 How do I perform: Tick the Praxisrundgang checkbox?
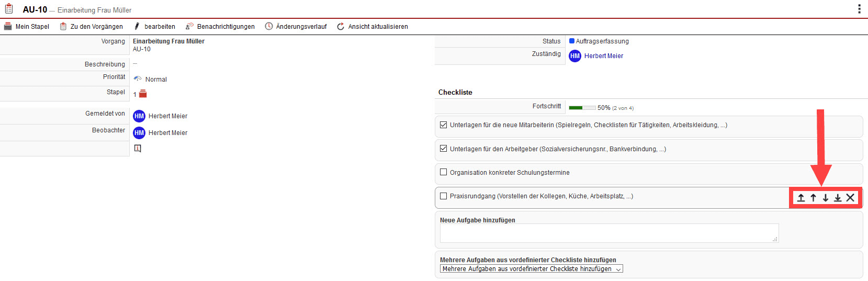click(444, 196)
